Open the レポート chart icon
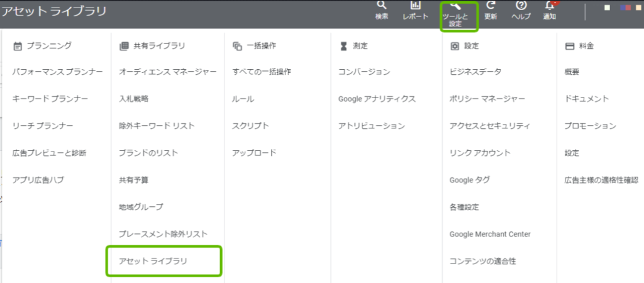The height and width of the screenshot is (283, 644). pyautogui.click(x=416, y=5)
